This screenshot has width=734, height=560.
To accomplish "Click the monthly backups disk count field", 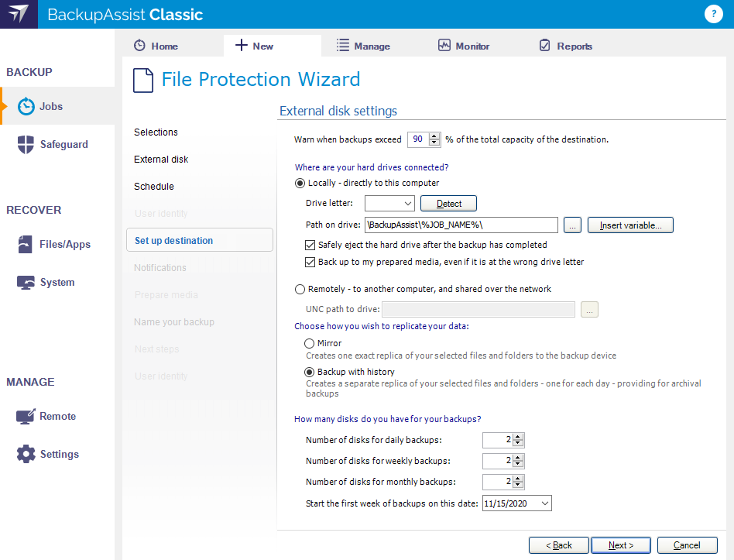I will pos(498,482).
